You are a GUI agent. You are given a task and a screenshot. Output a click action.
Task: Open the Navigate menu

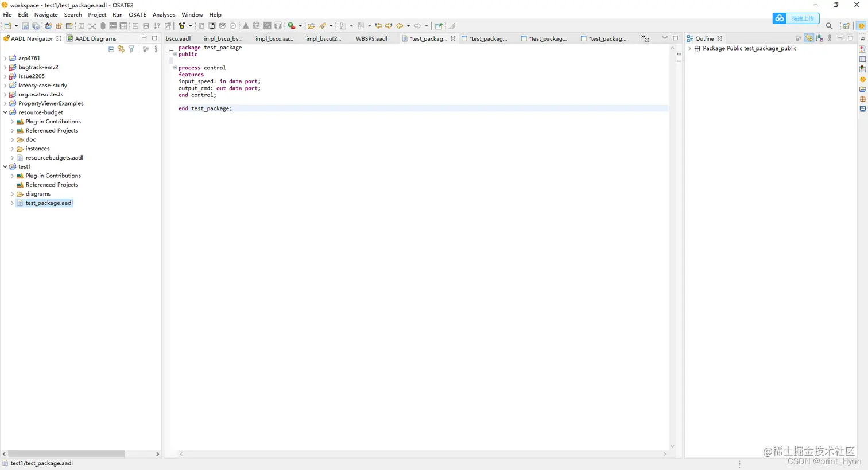(x=46, y=15)
